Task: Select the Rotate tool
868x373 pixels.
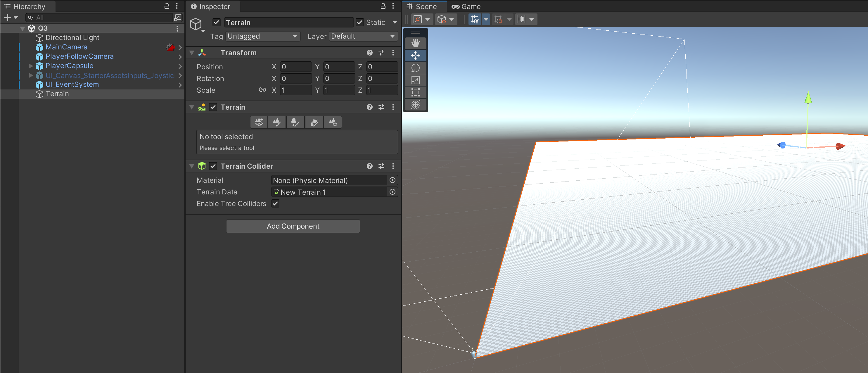Action: pos(415,68)
